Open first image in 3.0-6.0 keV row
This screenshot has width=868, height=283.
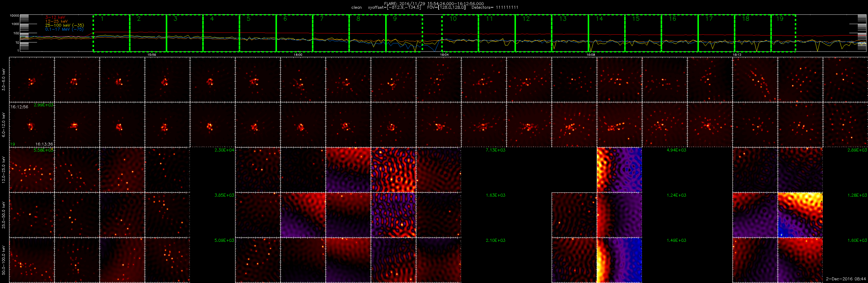[32, 79]
